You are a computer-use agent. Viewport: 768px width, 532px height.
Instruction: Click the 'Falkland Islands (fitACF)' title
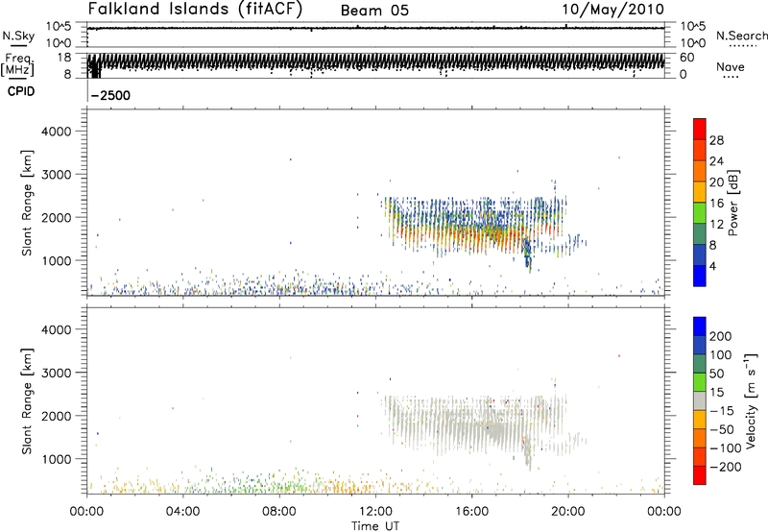[195, 10]
